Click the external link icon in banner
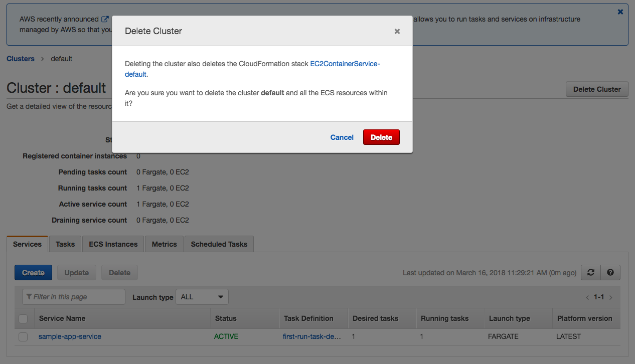This screenshot has height=364, width=635. [x=105, y=19]
